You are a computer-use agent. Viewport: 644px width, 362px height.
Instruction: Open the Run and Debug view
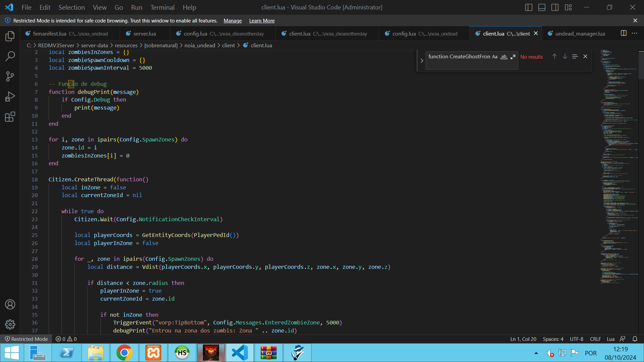click(10, 97)
